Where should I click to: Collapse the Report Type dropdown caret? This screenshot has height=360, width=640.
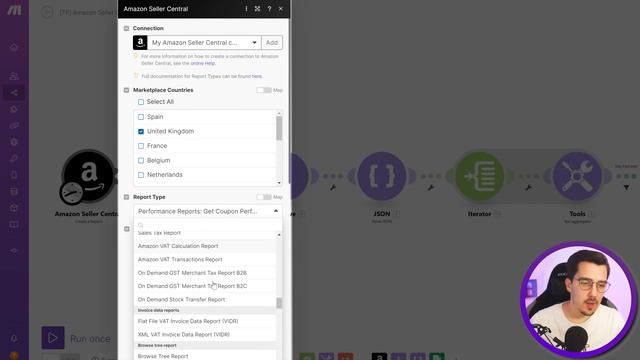(276, 211)
